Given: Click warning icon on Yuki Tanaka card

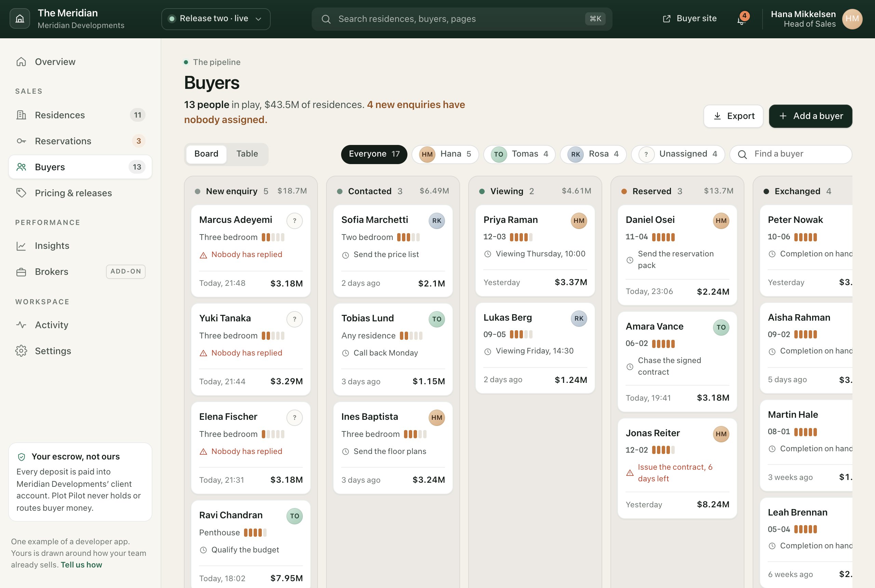Looking at the screenshot, I should click(203, 353).
